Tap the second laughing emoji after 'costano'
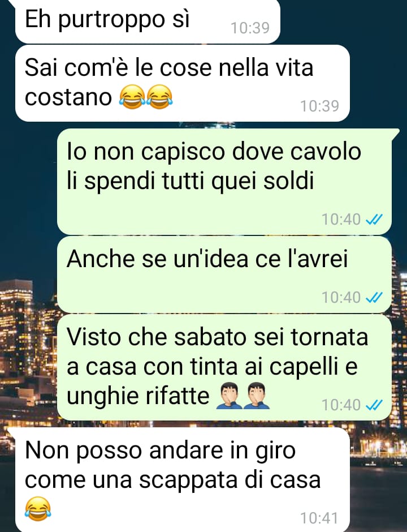Image resolution: width=407 pixels, height=532 pixels. pos(159,97)
